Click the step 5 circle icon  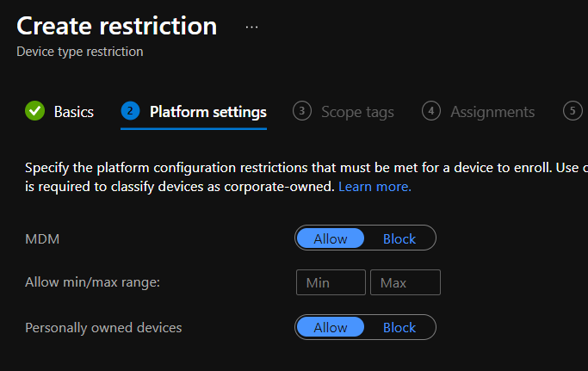[x=573, y=111]
